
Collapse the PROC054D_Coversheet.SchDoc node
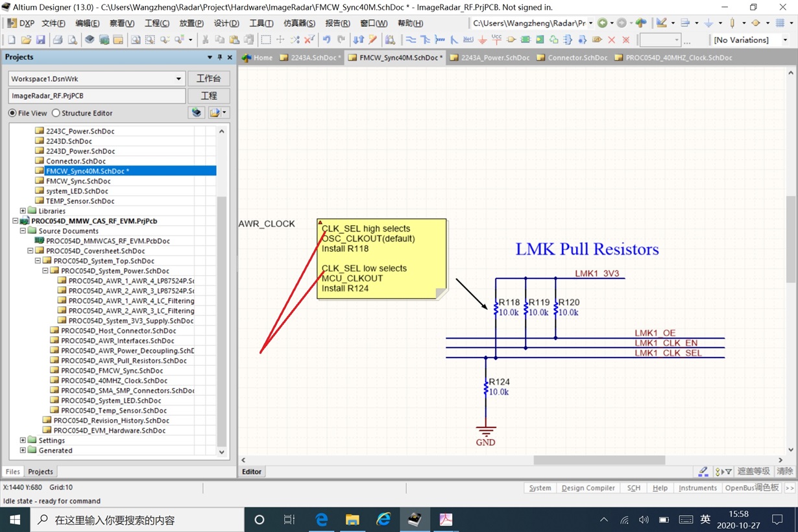[x=30, y=251]
